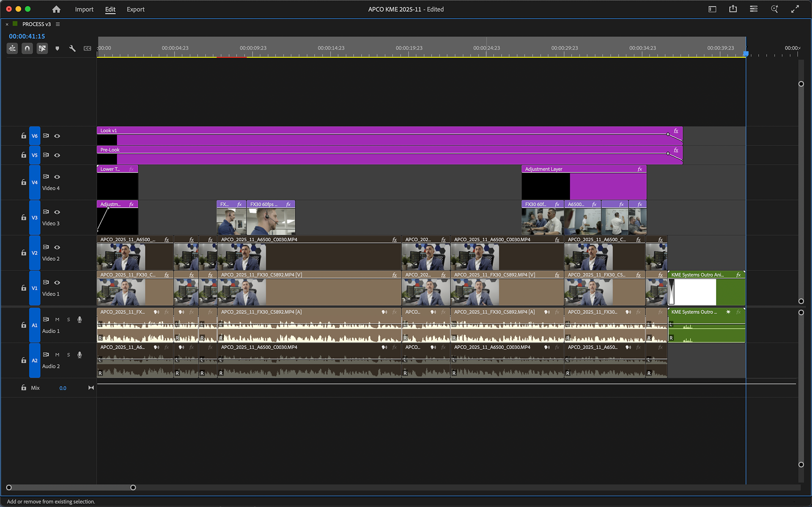Click the Home button in the title bar
Viewport: 812px width, 507px height.
[x=56, y=9]
